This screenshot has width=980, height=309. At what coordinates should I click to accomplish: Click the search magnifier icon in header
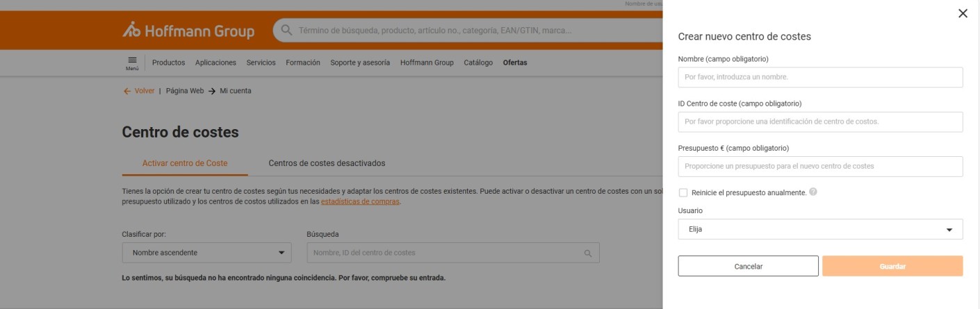point(286,31)
